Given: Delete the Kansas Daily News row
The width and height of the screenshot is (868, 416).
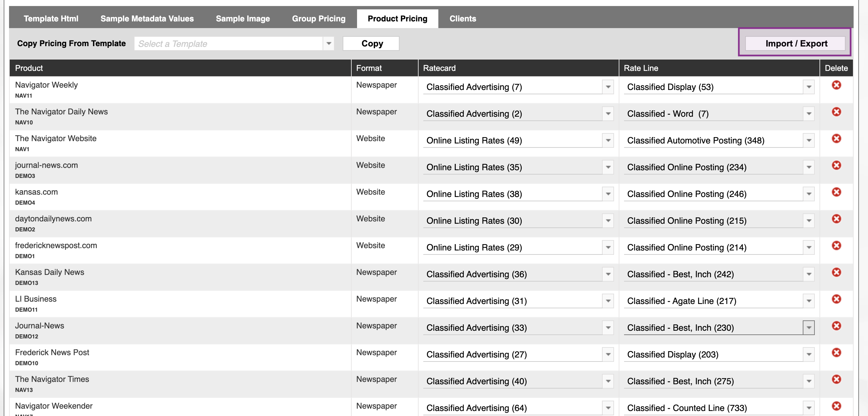Looking at the screenshot, I should 836,272.
